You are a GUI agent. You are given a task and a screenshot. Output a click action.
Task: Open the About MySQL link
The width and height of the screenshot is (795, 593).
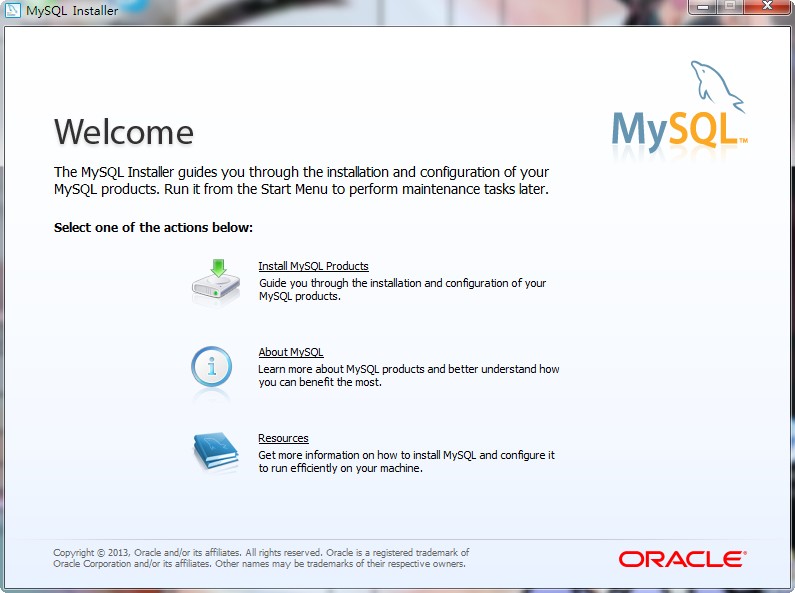[291, 352]
